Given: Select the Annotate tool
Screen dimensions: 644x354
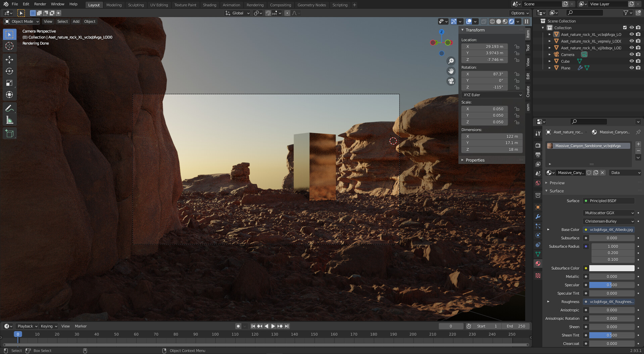Looking at the screenshot, I should (x=9, y=108).
